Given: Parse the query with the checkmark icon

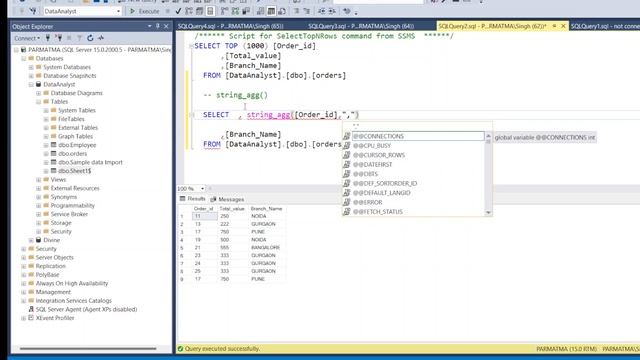Looking at the screenshot, I should pyautogui.click(x=178, y=11).
